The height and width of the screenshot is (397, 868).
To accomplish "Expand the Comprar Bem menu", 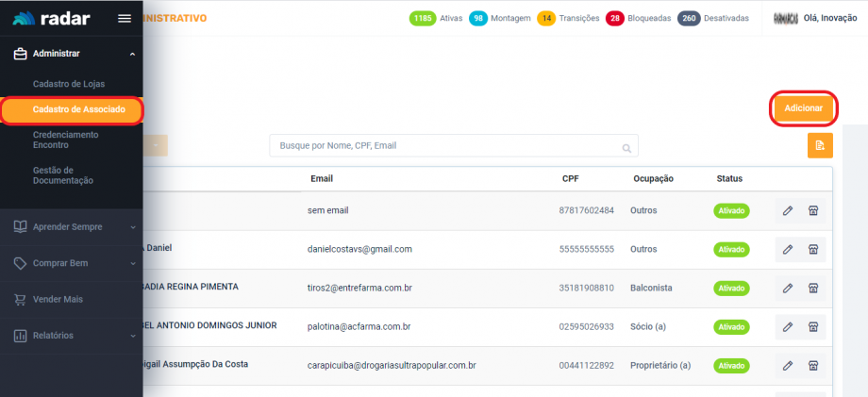I will click(72, 263).
